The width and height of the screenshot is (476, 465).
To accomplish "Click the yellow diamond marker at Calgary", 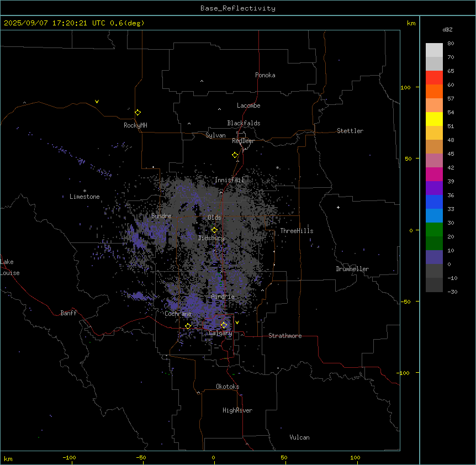I will coord(224,325).
